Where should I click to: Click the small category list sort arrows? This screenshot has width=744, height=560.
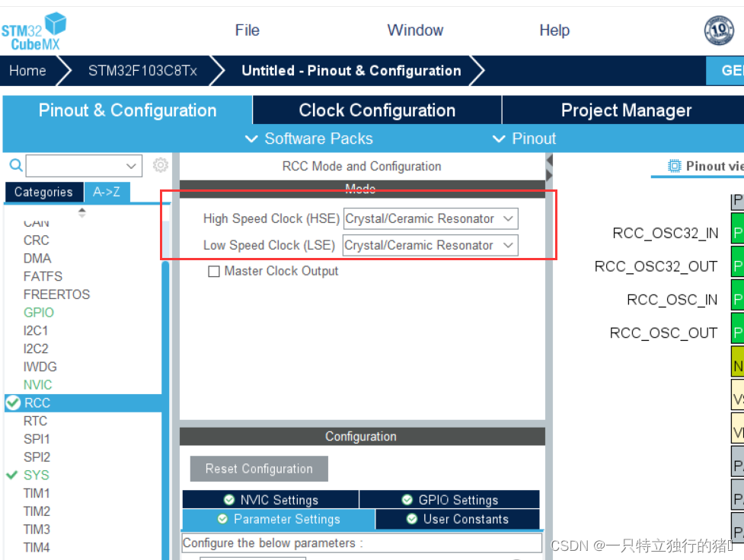[x=82, y=212]
